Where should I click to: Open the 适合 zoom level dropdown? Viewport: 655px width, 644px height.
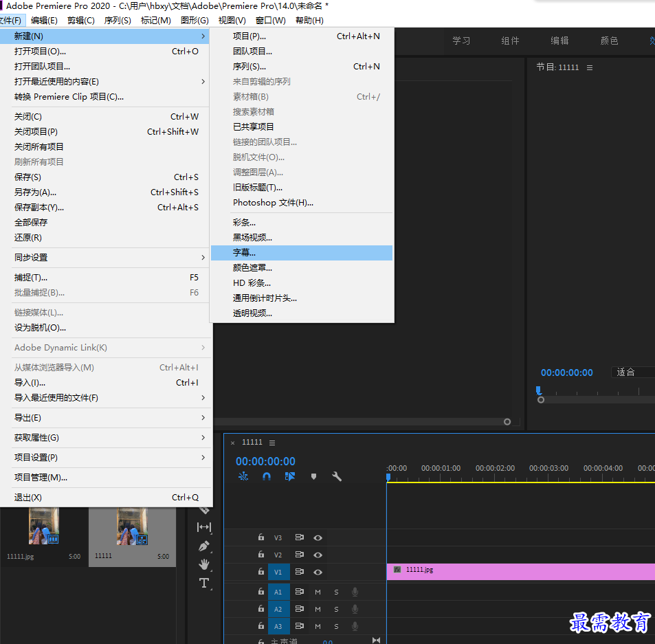pos(633,372)
